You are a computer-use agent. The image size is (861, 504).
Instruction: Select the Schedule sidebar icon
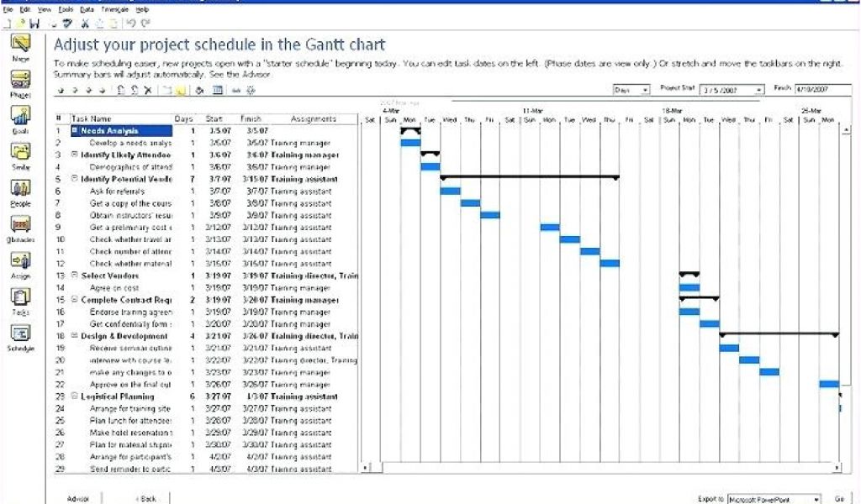click(x=20, y=334)
